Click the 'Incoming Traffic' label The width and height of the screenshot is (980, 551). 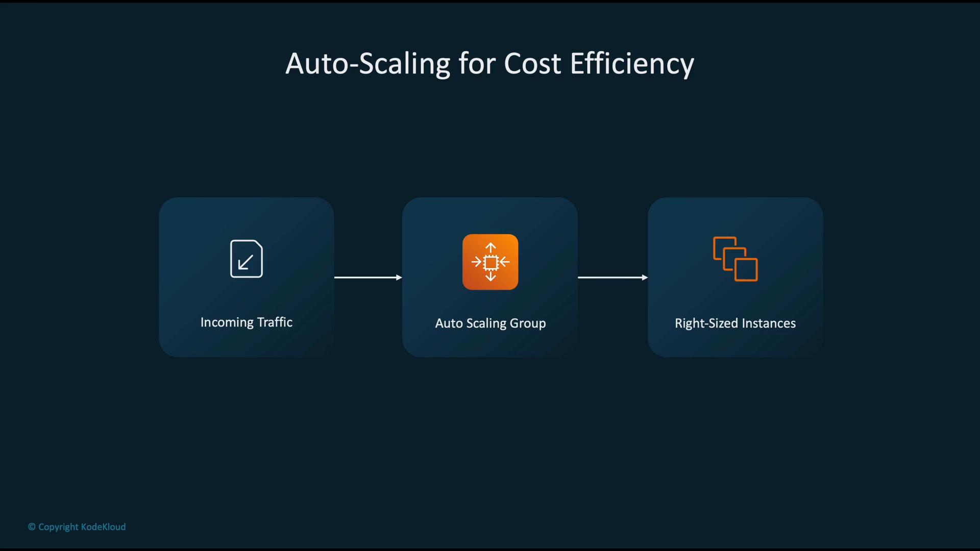[247, 322]
